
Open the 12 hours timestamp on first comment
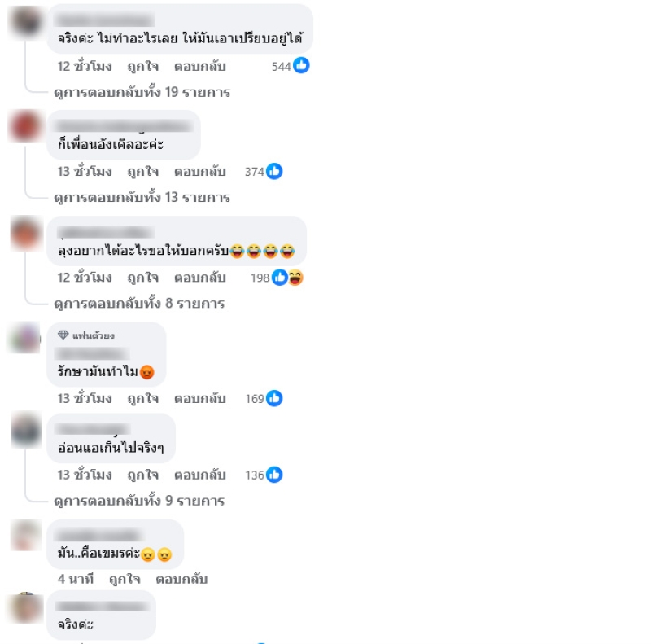click(x=85, y=67)
